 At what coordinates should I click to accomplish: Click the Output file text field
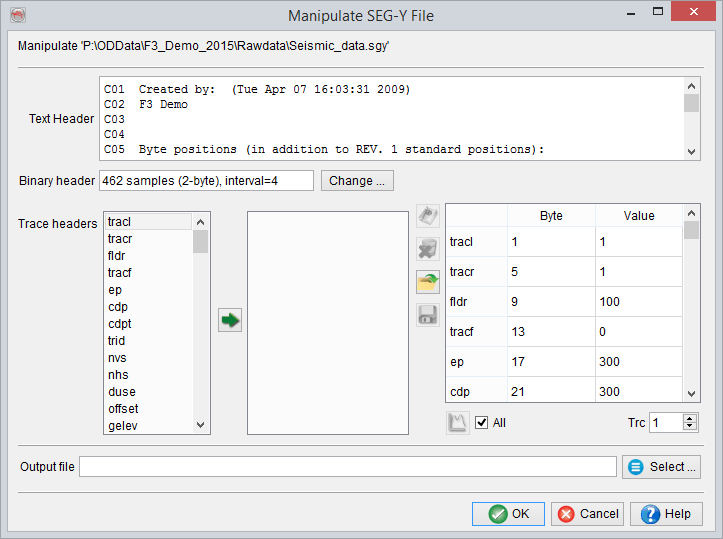348,467
